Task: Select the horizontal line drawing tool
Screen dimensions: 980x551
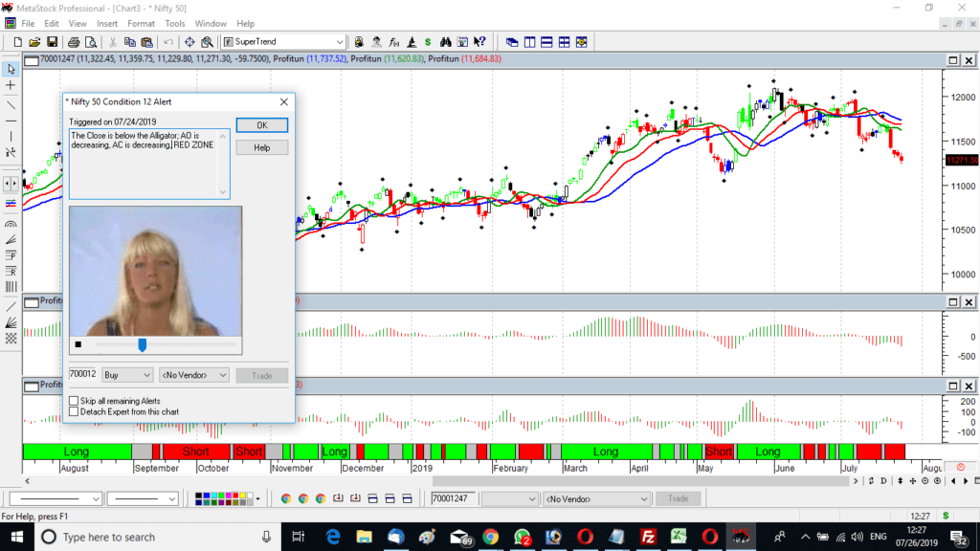Action: click(x=11, y=121)
